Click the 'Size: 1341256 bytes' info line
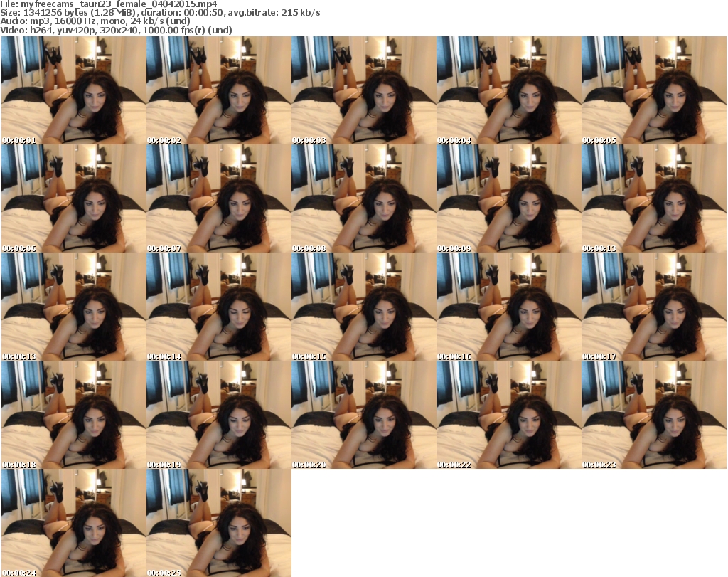This screenshot has height=577, width=728. [x=160, y=13]
